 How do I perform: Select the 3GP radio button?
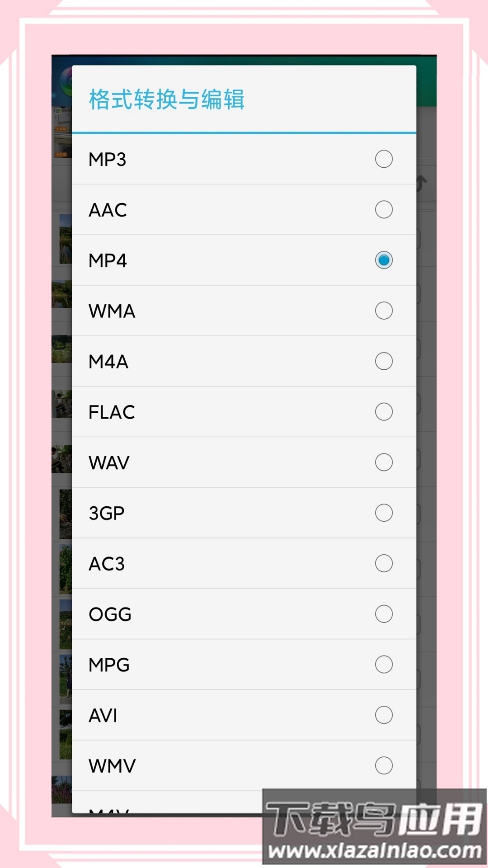(x=384, y=513)
